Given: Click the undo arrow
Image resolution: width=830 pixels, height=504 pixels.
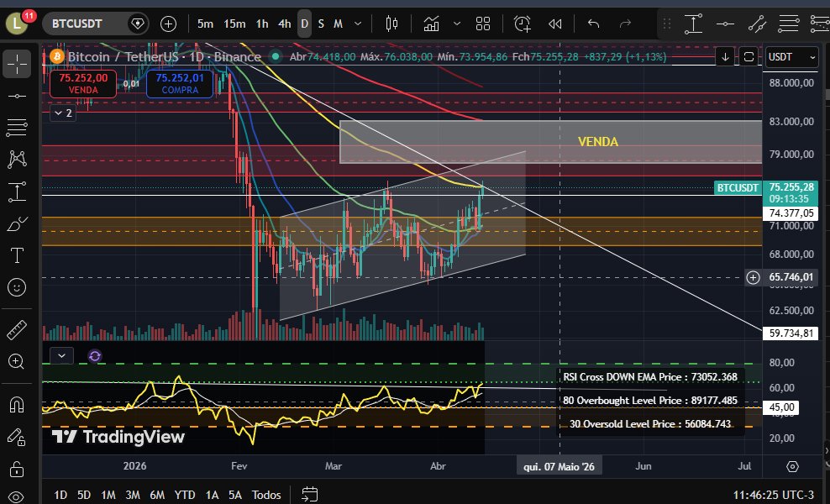Looking at the screenshot, I should (592, 24).
